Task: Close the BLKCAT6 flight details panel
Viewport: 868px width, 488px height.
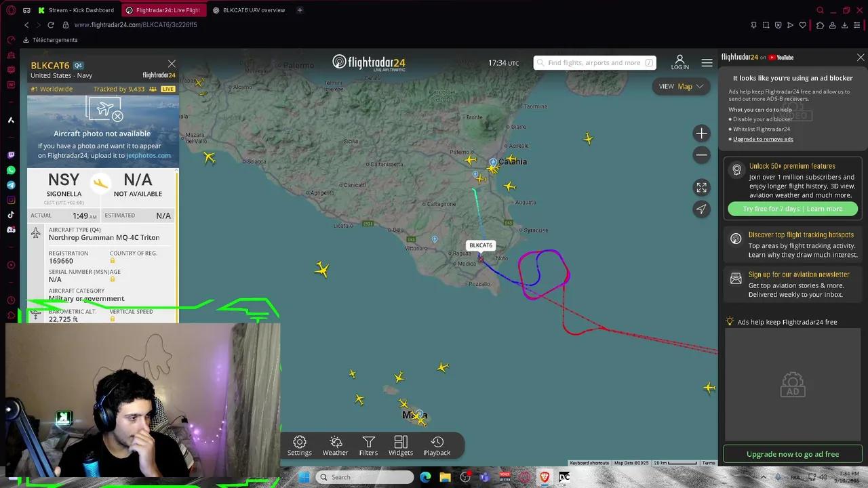Action: (172, 64)
